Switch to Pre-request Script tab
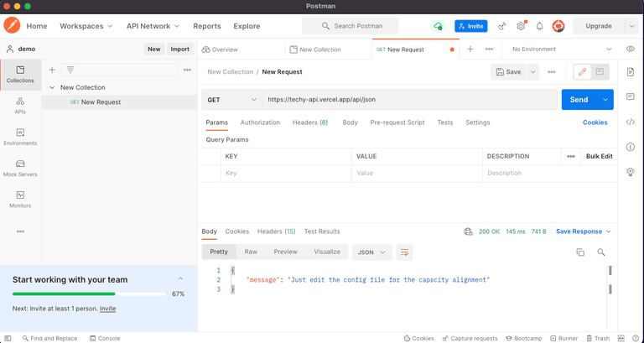644x343 pixels. [397, 122]
